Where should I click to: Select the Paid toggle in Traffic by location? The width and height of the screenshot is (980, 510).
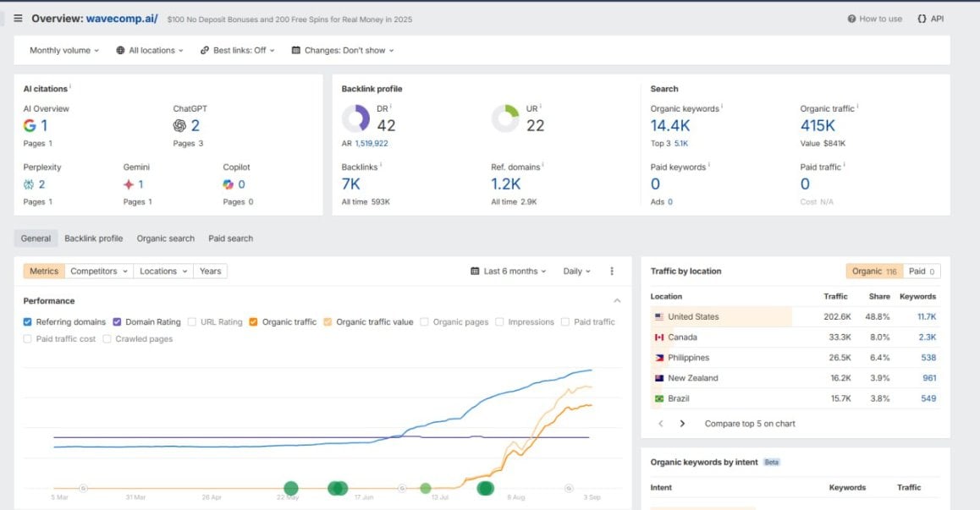pyautogui.click(x=922, y=271)
